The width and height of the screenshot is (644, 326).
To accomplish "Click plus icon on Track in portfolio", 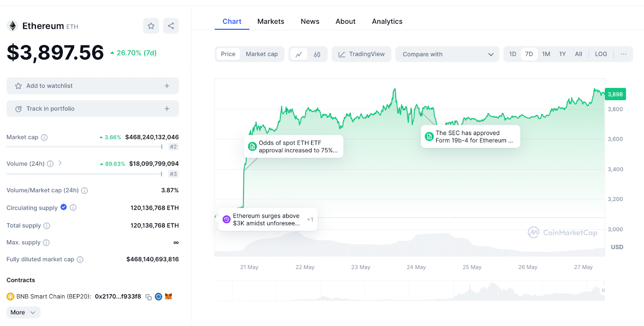I will tap(167, 109).
